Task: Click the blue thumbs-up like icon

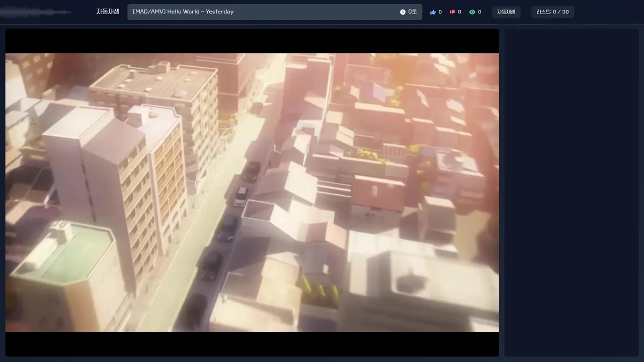Action: tap(433, 12)
